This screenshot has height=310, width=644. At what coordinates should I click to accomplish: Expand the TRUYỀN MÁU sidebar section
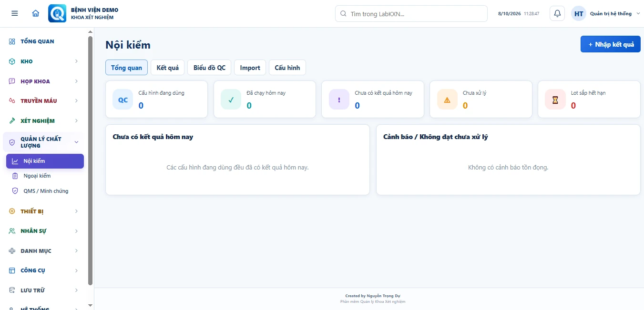(x=44, y=101)
